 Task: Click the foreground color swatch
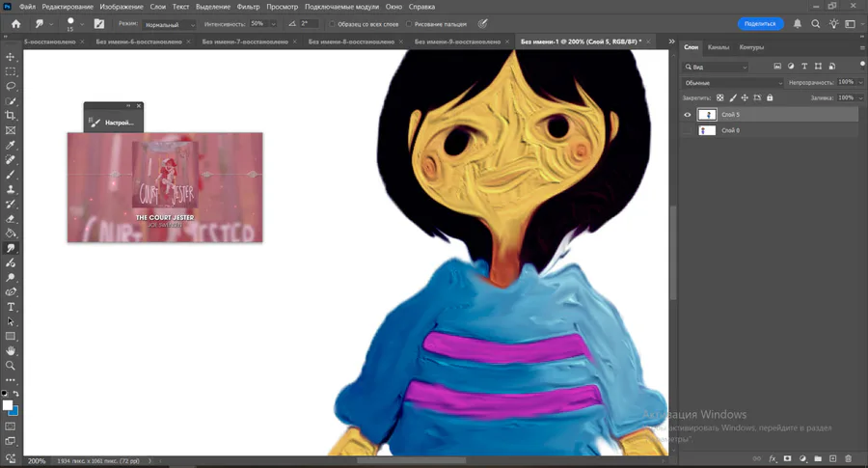pyautogui.click(x=7, y=405)
